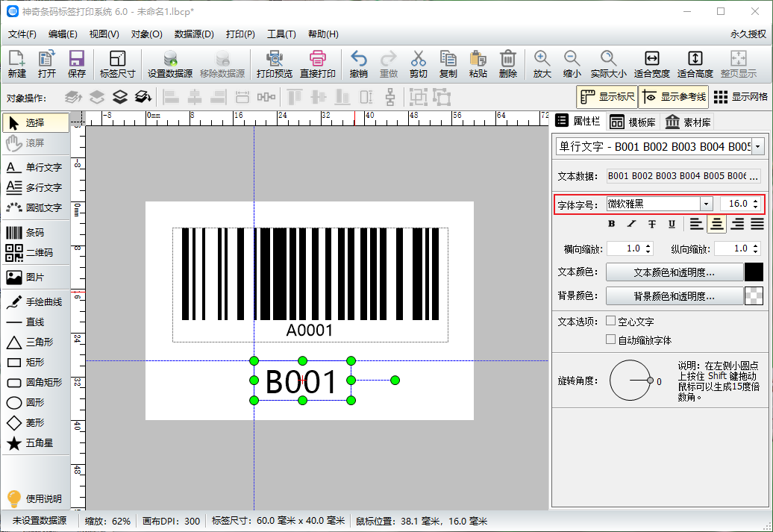The height and width of the screenshot is (532, 773).
Task: Open the 微软雅黑 font dropdown
Action: (x=706, y=204)
